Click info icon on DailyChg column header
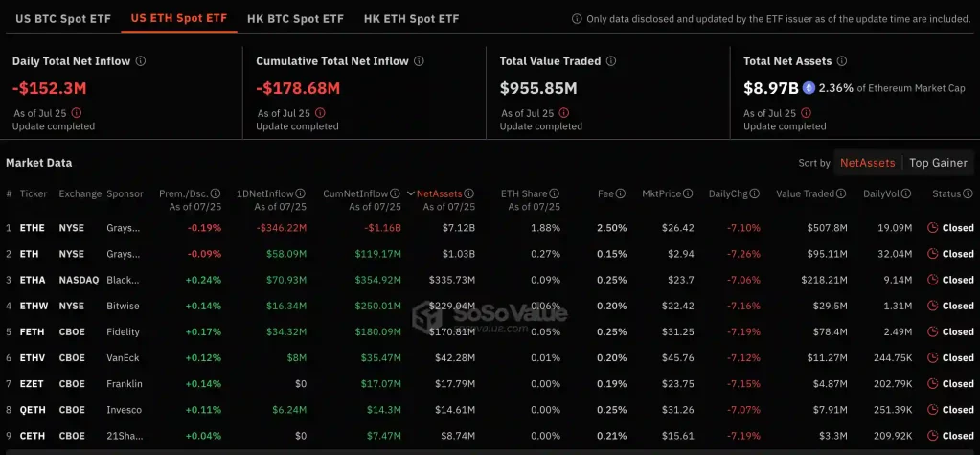 [x=754, y=193]
